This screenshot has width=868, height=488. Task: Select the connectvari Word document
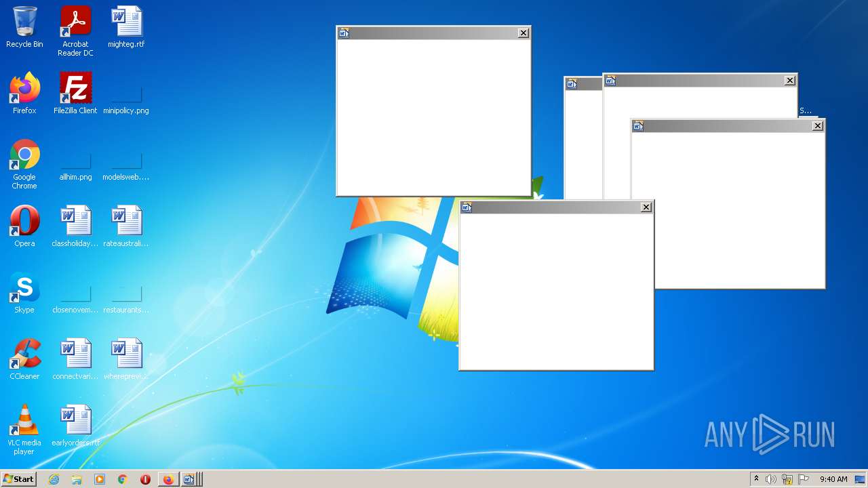point(75,359)
